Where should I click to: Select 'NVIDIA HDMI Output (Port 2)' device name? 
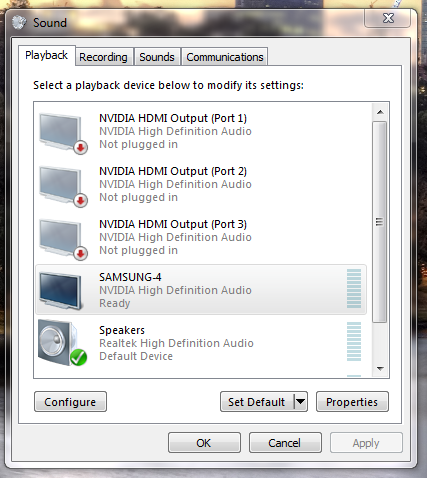(x=173, y=171)
